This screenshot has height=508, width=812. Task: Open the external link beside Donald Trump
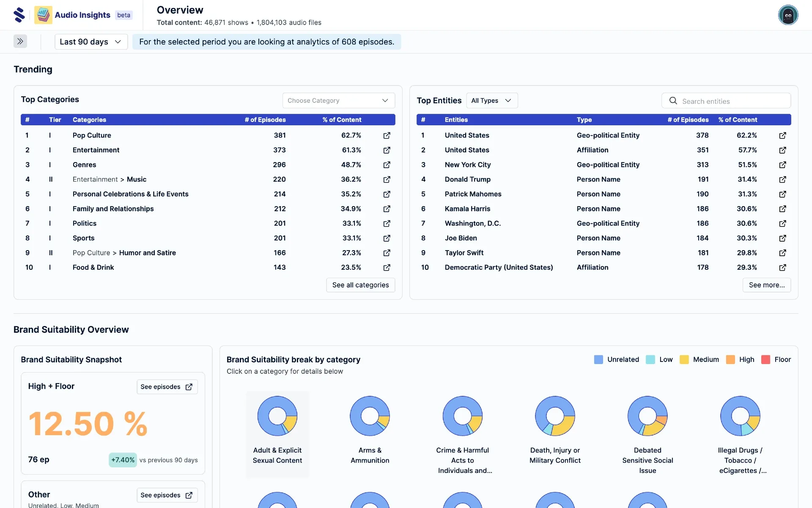click(x=782, y=179)
